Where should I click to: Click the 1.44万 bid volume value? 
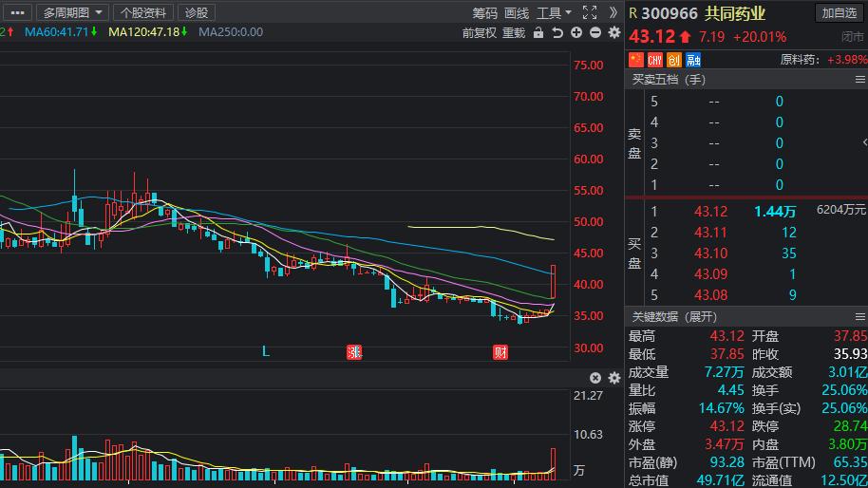coord(775,212)
